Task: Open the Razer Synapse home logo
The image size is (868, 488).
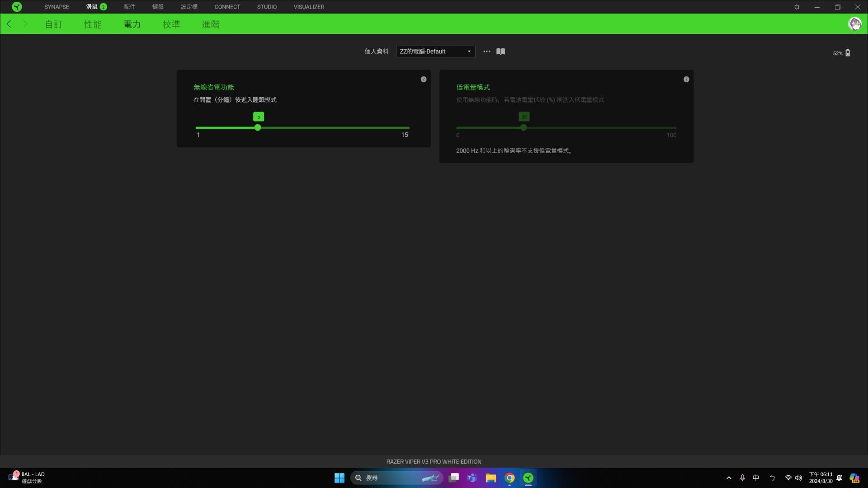Action: [x=17, y=6]
